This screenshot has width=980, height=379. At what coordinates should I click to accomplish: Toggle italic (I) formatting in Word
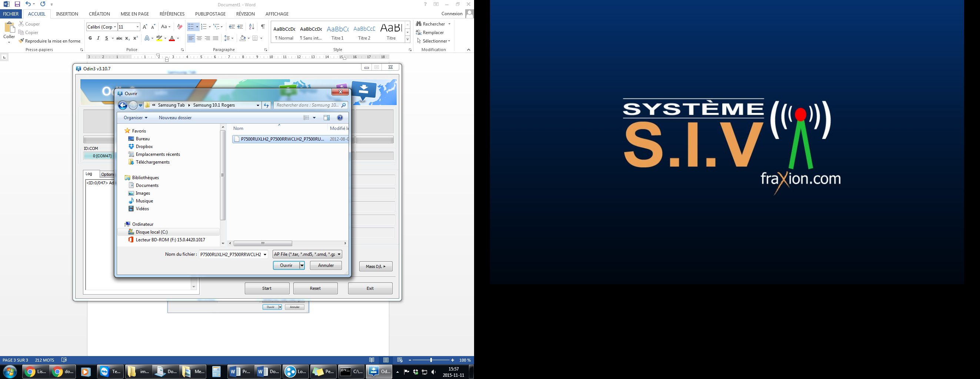(98, 38)
